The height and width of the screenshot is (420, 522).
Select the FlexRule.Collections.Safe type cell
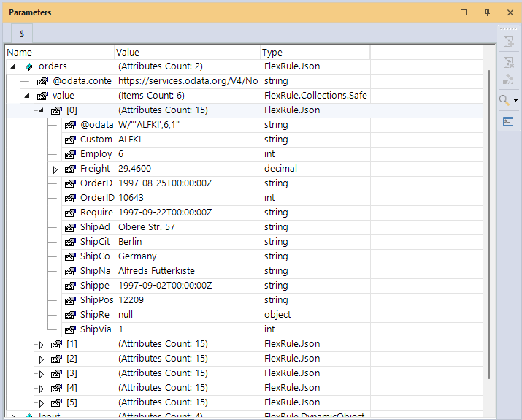(315, 96)
